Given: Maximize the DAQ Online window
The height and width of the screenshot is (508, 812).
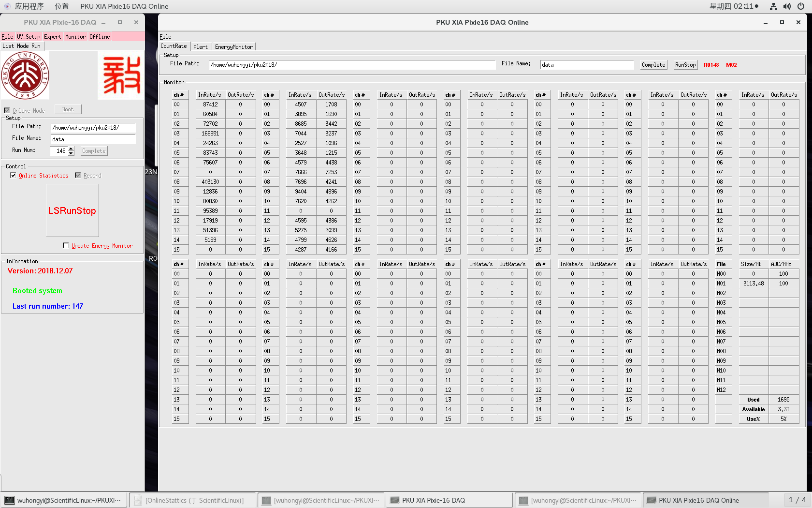Looking at the screenshot, I should coord(782,22).
